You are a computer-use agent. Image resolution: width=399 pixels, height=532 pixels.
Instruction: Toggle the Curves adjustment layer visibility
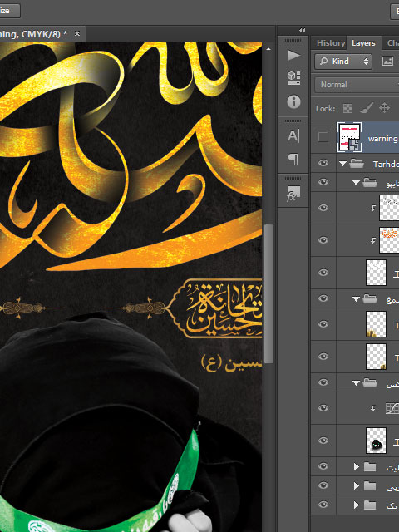point(323,408)
